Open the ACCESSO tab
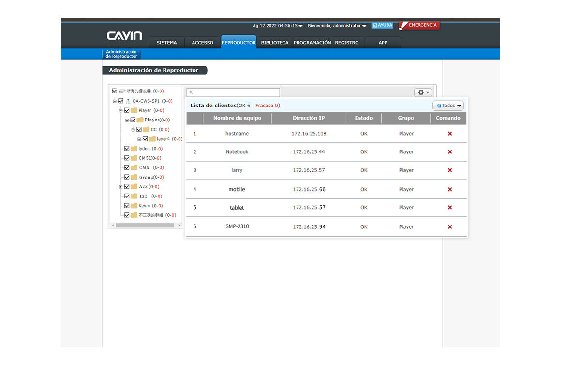This screenshot has width=567, height=392. point(203,42)
